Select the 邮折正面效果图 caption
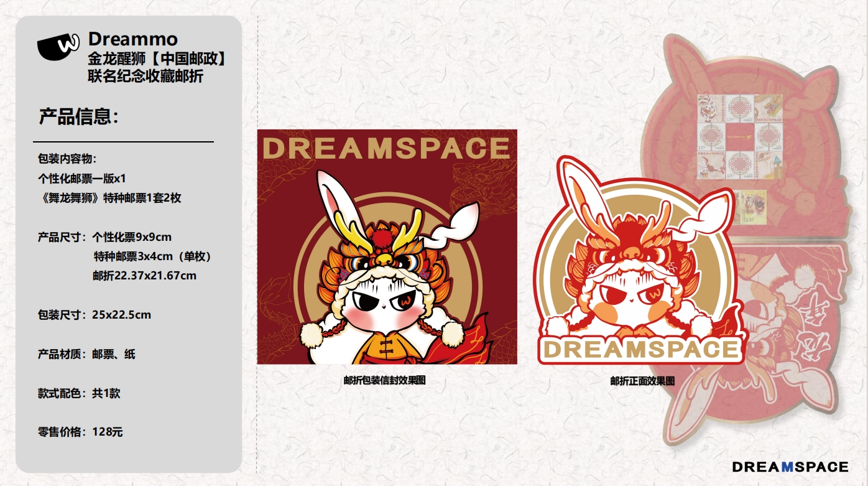This screenshot has height=486, width=868. pos(642,381)
